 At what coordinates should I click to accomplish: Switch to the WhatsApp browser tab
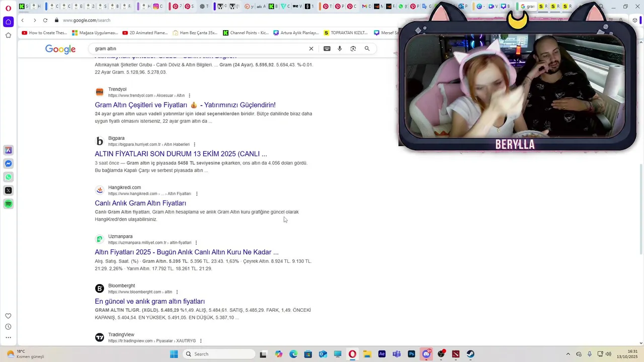[x=403, y=6]
